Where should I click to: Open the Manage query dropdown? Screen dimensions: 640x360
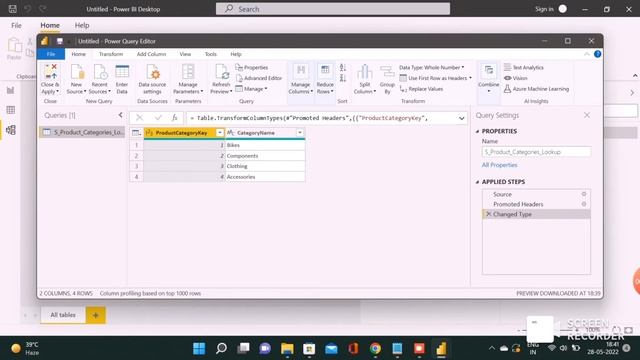(x=251, y=89)
